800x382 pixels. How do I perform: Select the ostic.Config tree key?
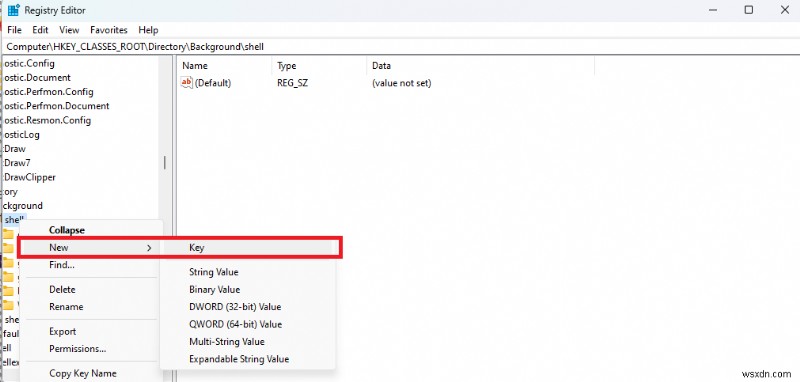pos(29,63)
